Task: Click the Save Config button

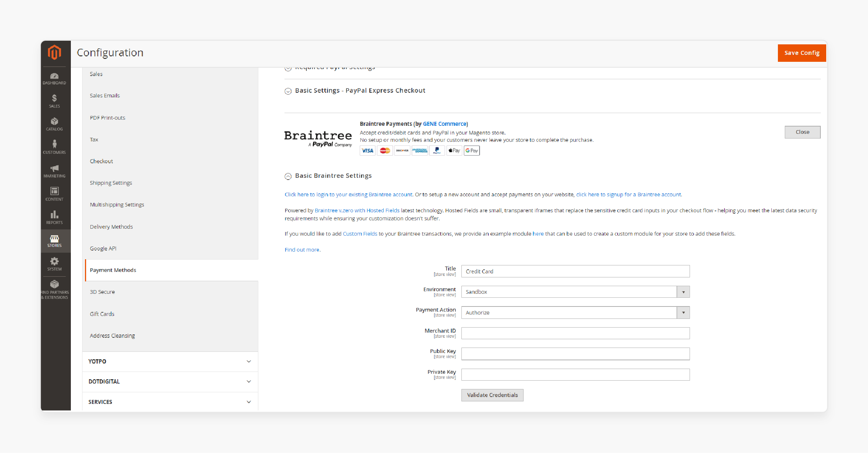Action: click(802, 53)
